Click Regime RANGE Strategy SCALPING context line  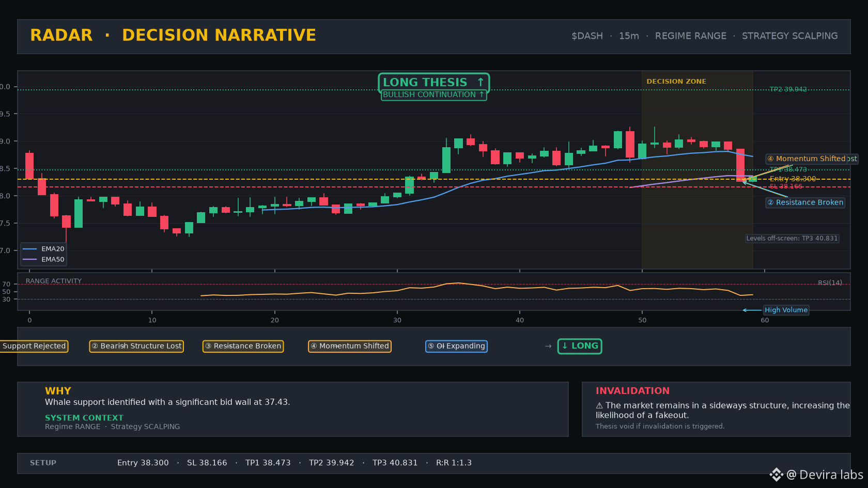point(112,427)
